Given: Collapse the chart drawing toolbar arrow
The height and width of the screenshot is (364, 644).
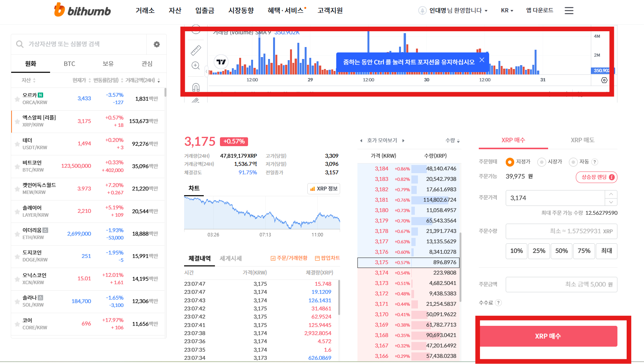Looking at the screenshot, I should pyautogui.click(x=206, y=71).
